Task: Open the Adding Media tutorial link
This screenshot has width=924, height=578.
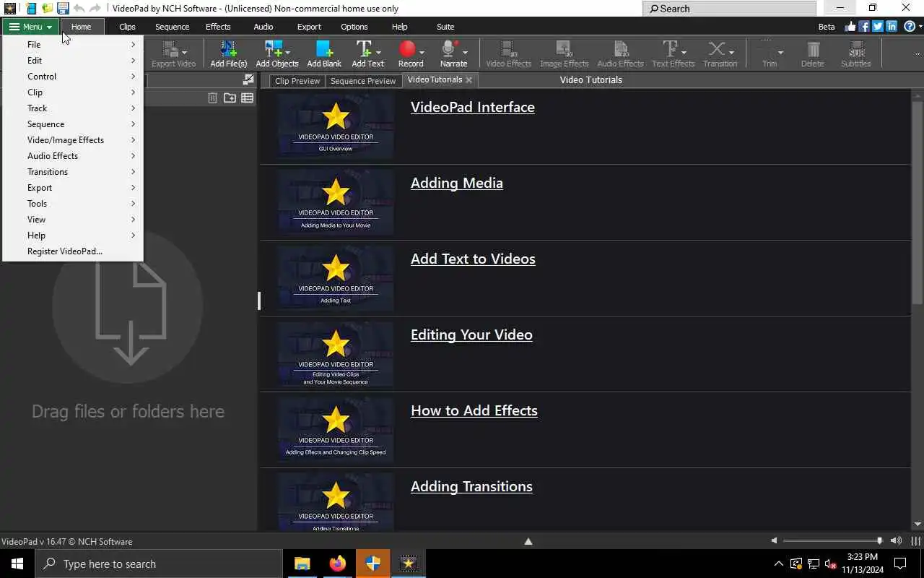Action: point(457,183)
